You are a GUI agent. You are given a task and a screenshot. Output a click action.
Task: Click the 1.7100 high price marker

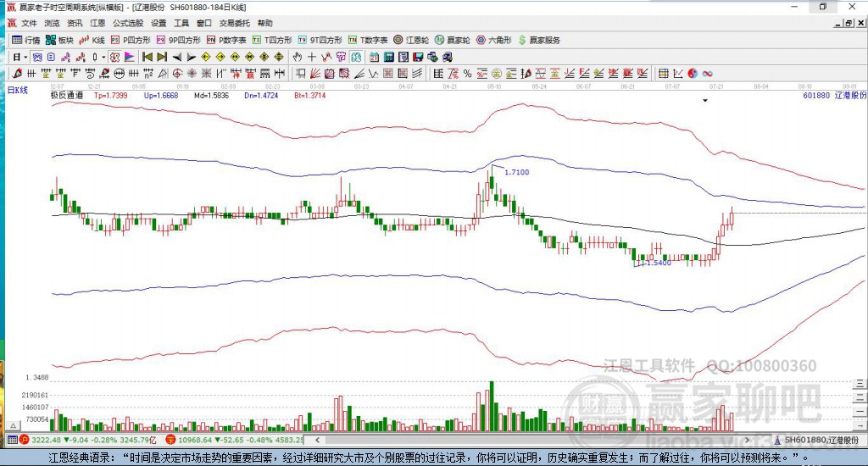tap(517, 172)
